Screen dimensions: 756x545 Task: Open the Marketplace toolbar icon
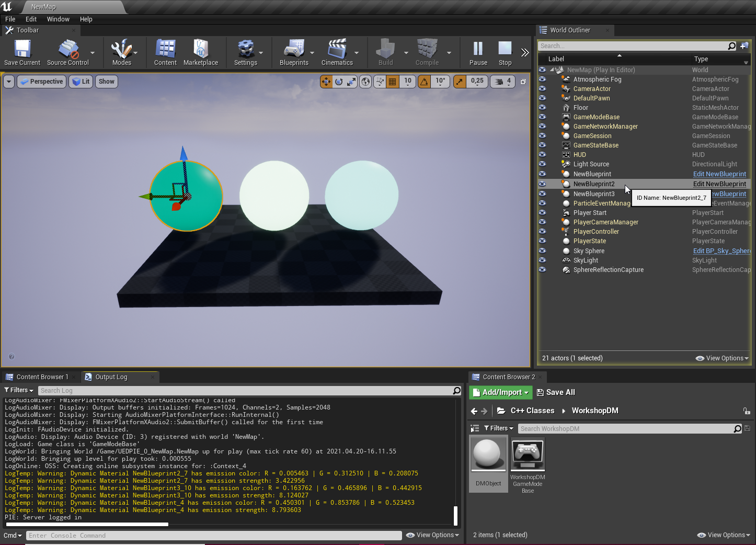point(201,53)
